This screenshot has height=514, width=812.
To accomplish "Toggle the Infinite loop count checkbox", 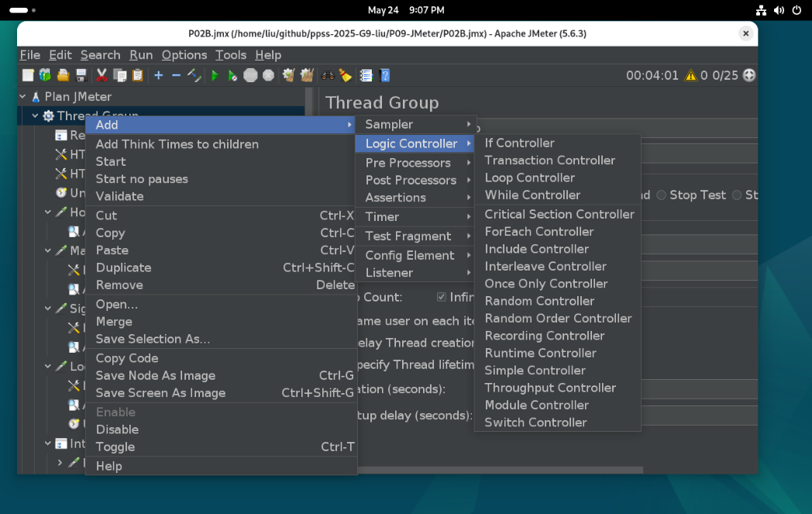I will (441, 297).
